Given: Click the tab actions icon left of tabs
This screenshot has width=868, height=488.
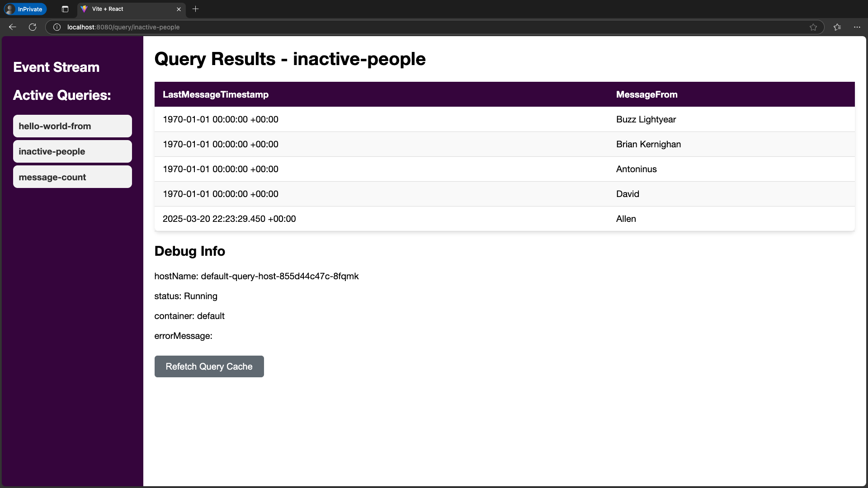Looking at the screenshot, I should click(x=65, y=9).
